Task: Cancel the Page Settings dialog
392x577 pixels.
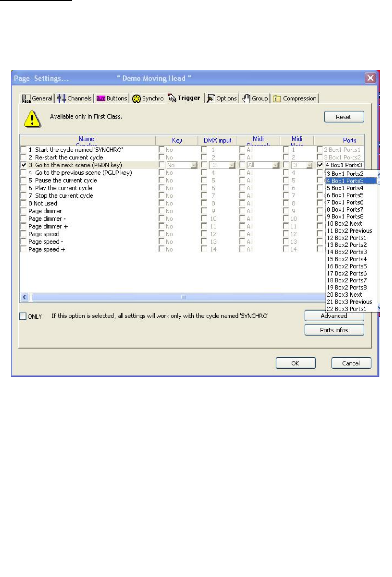Action: (x=351, y=363)
